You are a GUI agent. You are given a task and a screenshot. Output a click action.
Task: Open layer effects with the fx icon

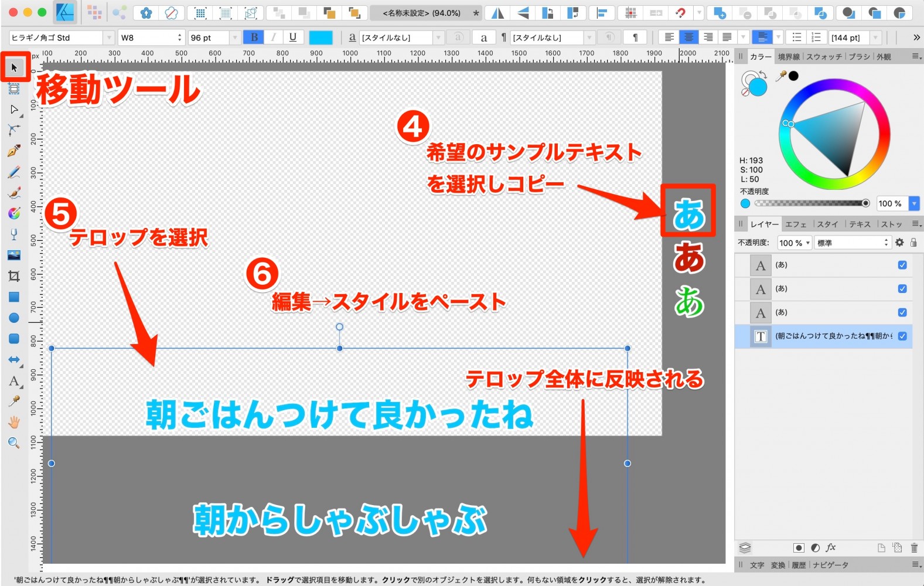click(x=831, y=547)
